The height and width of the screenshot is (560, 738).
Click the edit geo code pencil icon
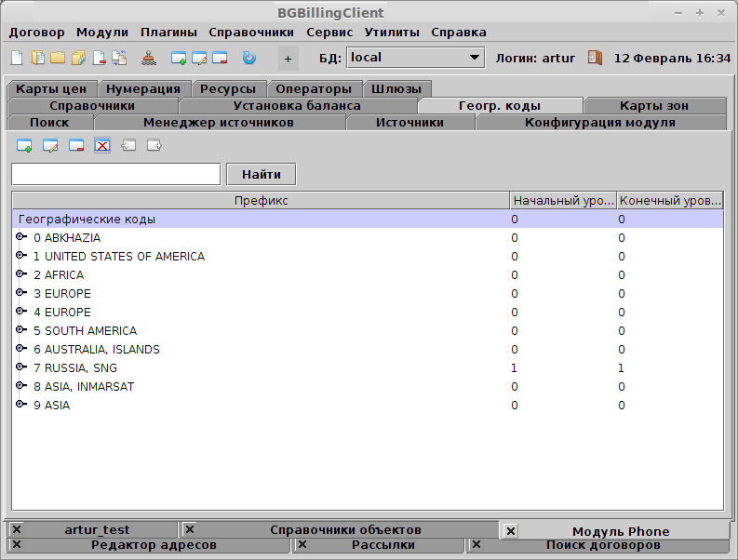coord(50,145)
